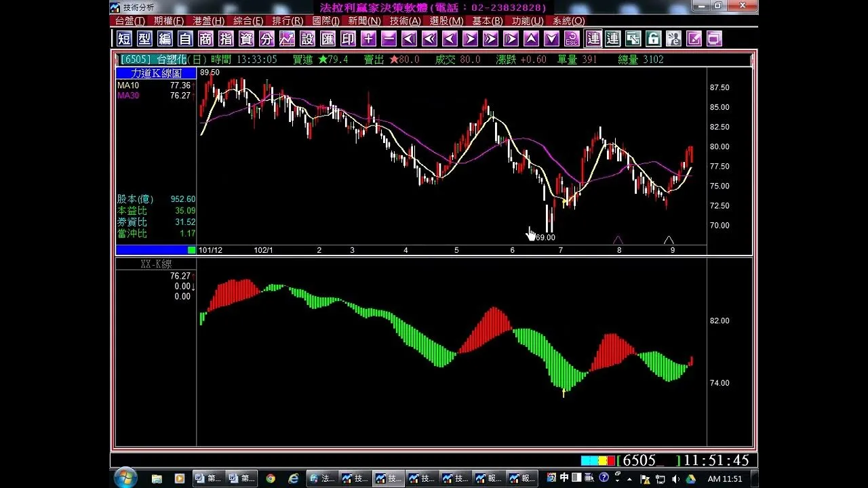Click the 型 toolbar button

pos(144,39)
